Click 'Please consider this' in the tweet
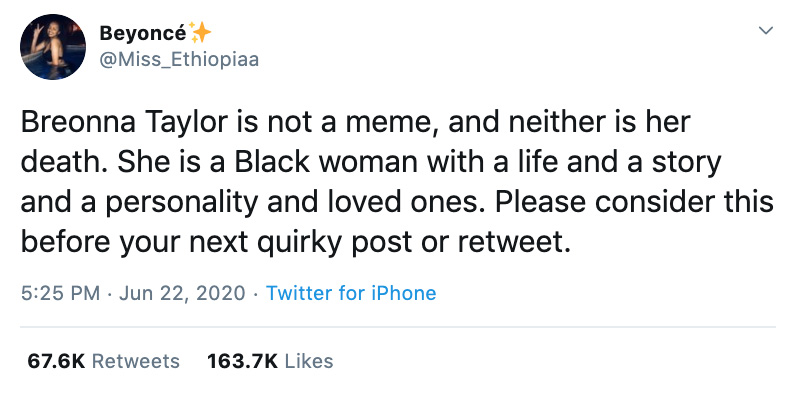This screenshot has height=393, width=795. (x=635, y=202)
